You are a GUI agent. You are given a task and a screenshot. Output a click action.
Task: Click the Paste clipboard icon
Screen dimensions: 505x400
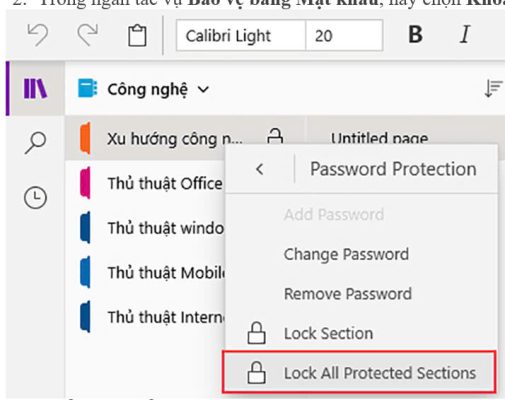tap(137, 35)
